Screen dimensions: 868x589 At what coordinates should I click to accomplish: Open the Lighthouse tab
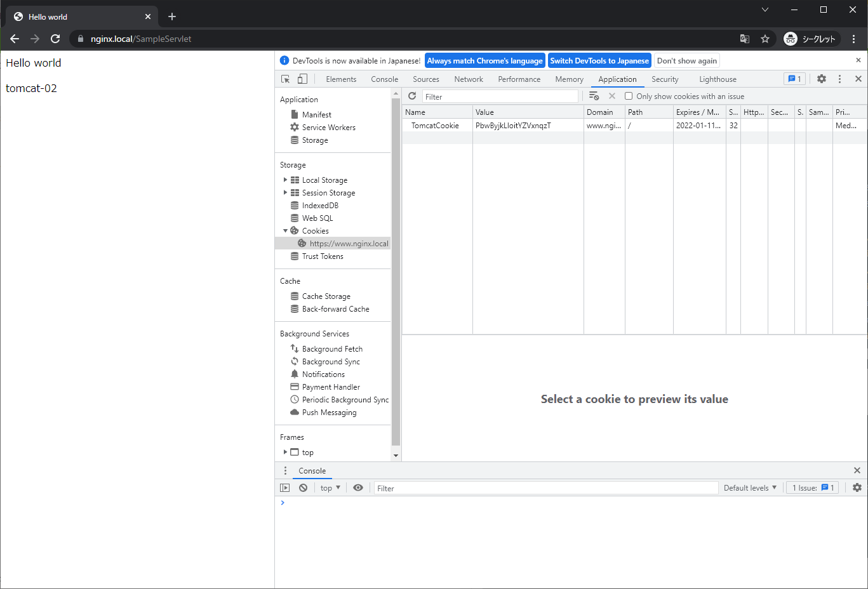718,79
